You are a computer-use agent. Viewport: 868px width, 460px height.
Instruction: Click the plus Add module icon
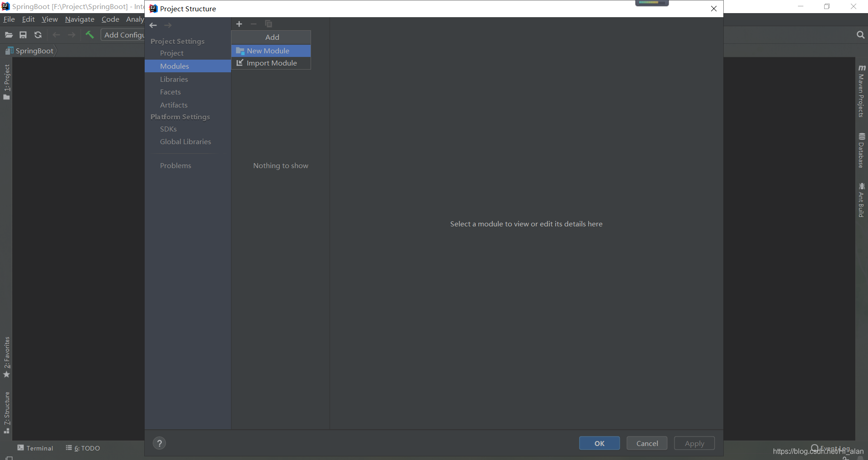239,24
